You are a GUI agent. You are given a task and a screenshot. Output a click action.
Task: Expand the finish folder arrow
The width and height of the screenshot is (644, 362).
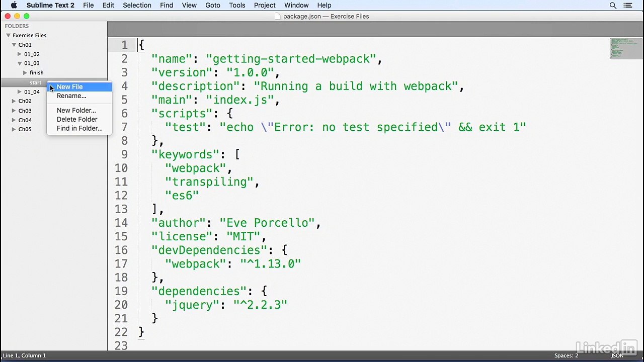point(25,73)
